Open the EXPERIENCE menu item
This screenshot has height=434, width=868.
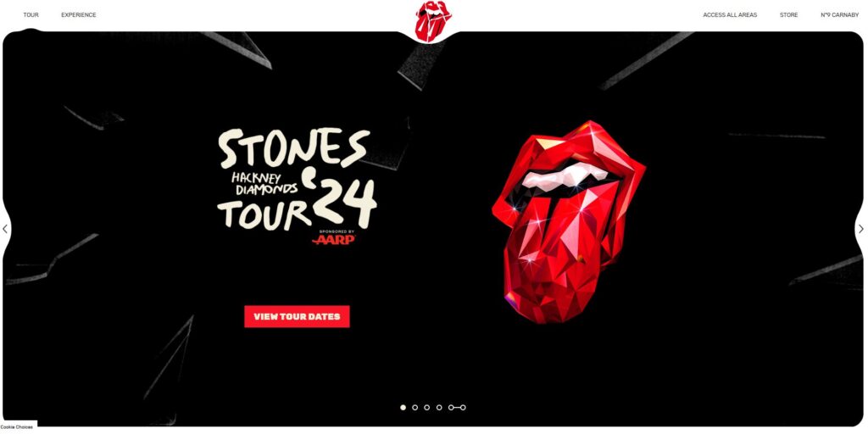coord(79,15)
